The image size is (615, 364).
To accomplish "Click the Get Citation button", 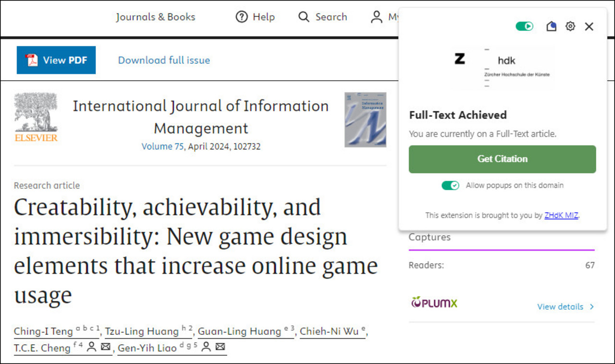I will coord(502,159).
